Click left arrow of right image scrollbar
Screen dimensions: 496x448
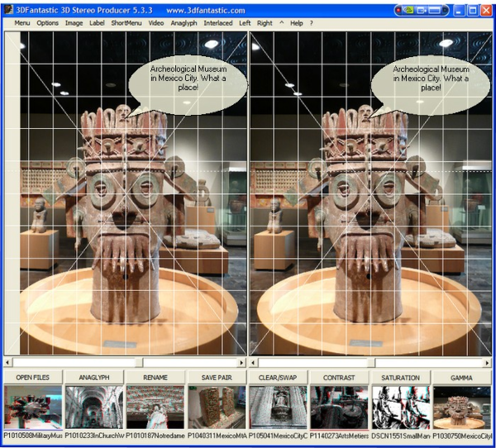point(253,363)
